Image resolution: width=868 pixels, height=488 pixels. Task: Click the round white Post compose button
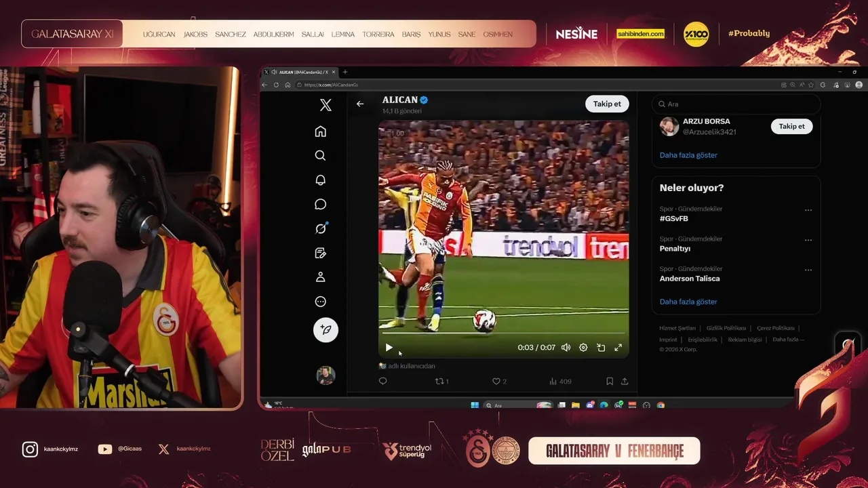click(325, 329)
